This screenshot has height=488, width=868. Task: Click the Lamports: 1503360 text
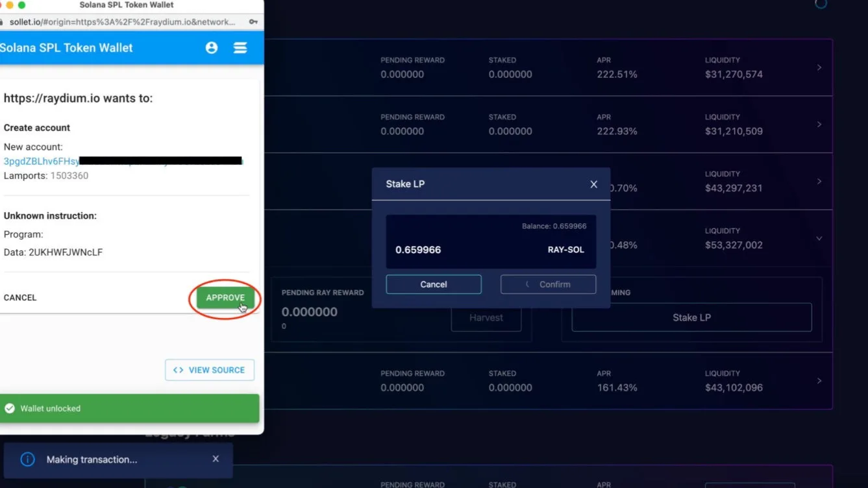pos(46,176)
